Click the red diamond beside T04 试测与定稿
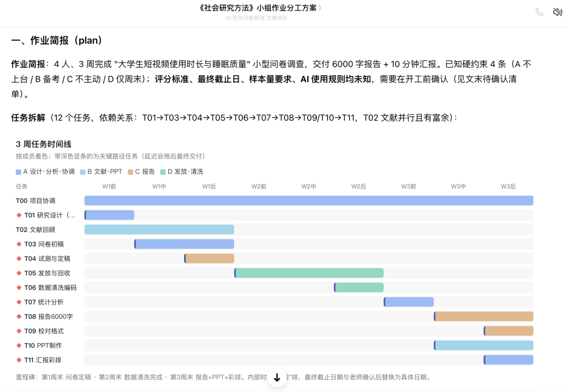 19,259
